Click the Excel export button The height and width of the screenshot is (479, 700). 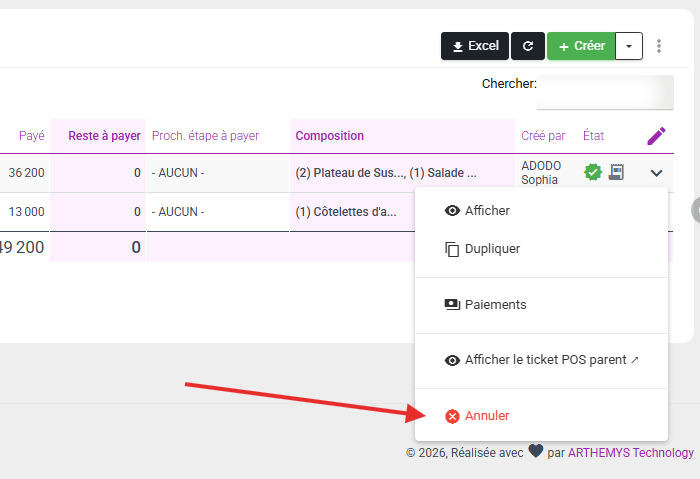click(475, 46)
